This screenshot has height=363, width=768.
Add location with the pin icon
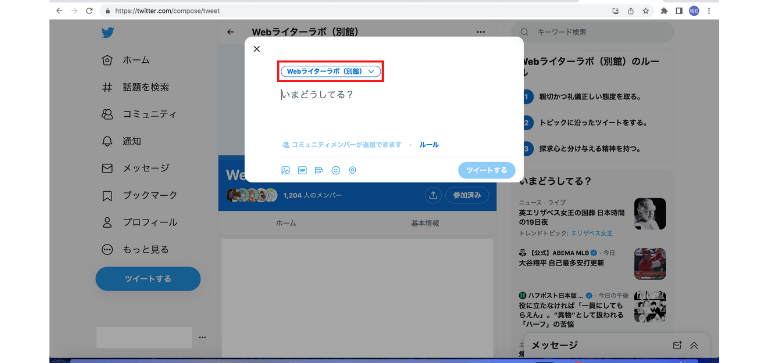pos(352,170)
